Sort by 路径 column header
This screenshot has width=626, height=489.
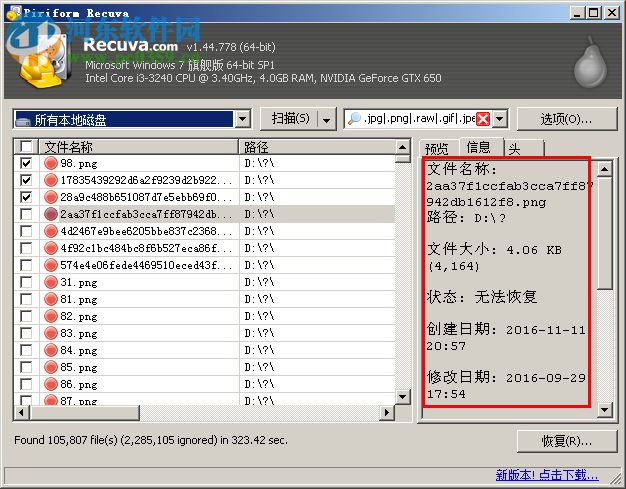point(317,147)
